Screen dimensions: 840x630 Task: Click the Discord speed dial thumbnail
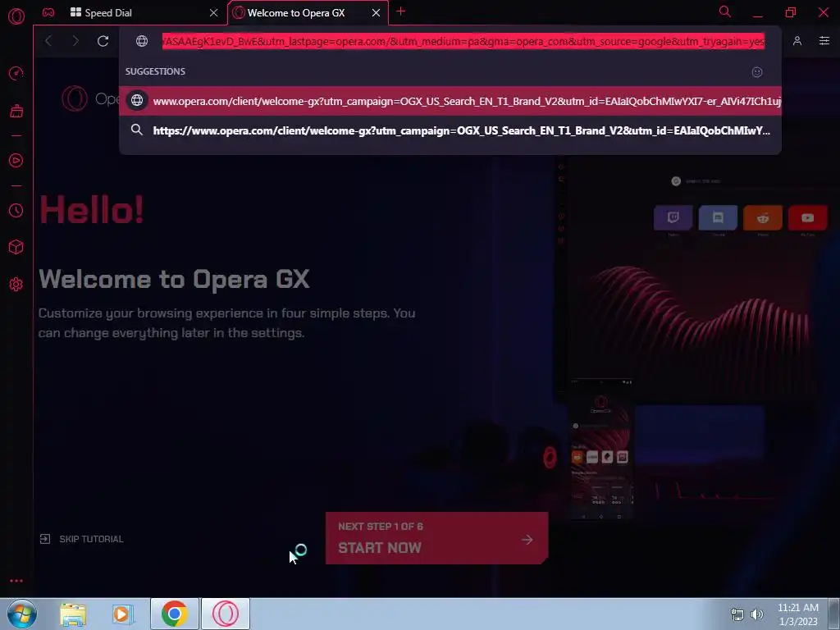718,217
